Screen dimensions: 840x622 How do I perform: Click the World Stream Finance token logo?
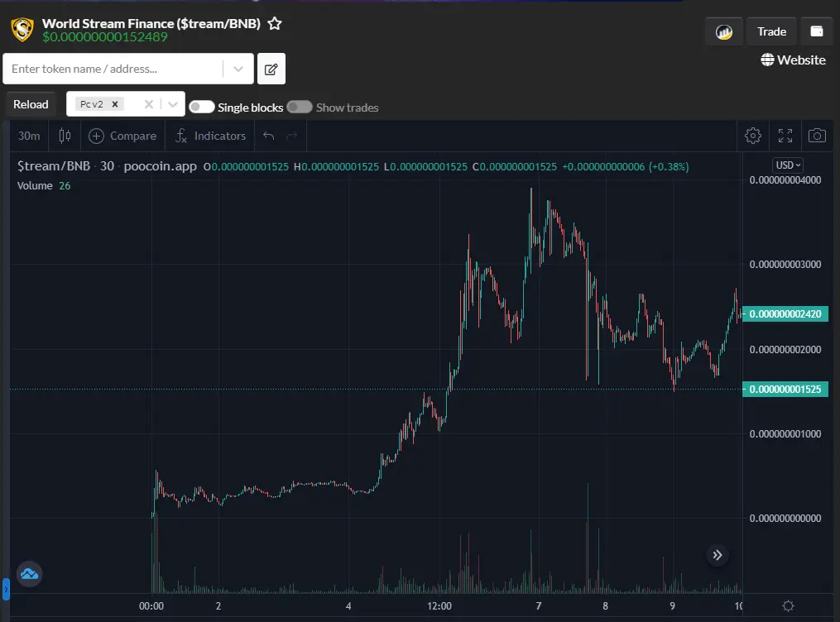(22, 30)
